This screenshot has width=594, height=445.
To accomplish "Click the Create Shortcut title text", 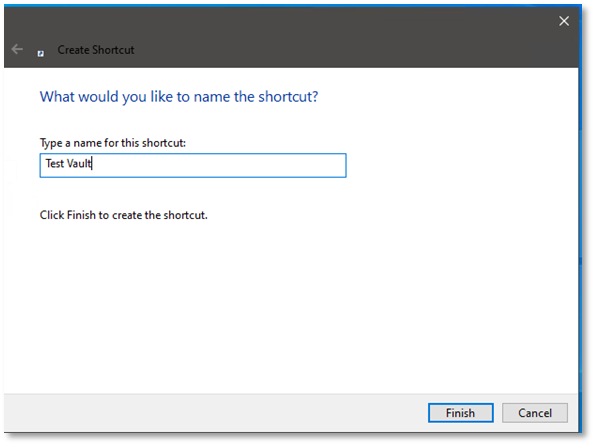I will [x=96, y=50].
